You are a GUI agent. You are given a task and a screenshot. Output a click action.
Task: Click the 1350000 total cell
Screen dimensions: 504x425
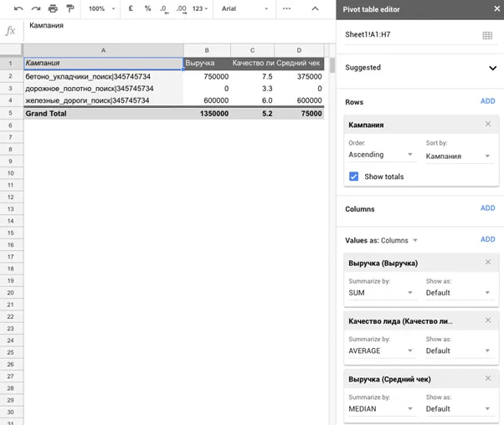pyautogui.click(x=207, y=114)
